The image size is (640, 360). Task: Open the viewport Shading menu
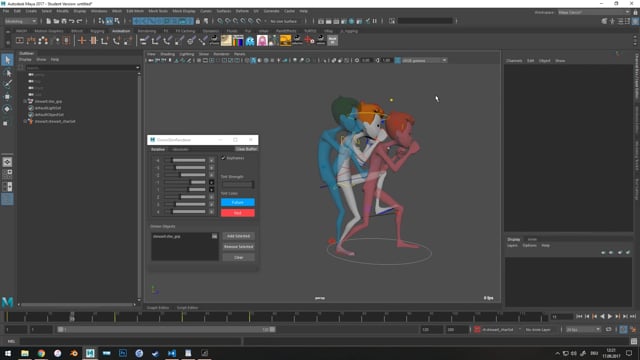pos(167,54)
